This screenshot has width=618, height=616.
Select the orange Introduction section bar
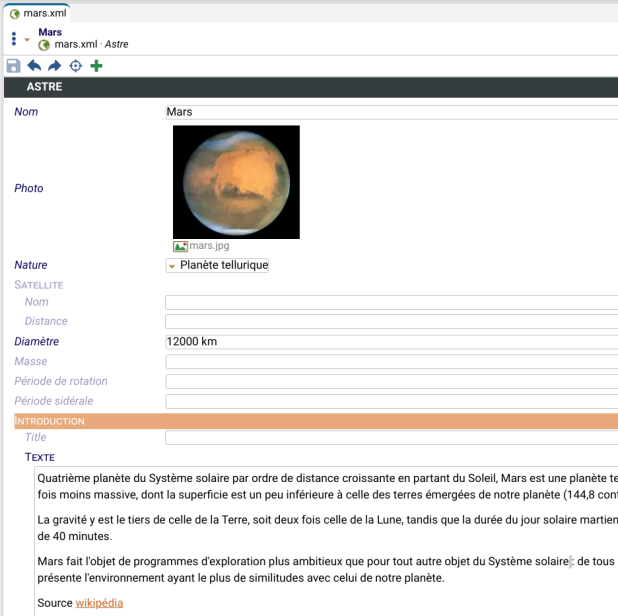tap(300, 421)
